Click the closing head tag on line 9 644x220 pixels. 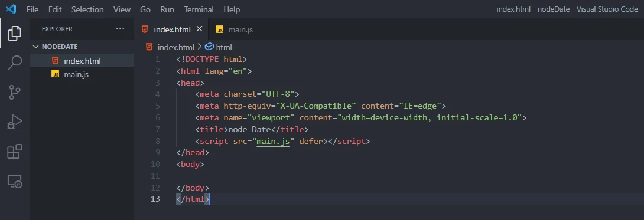point(193,153)
